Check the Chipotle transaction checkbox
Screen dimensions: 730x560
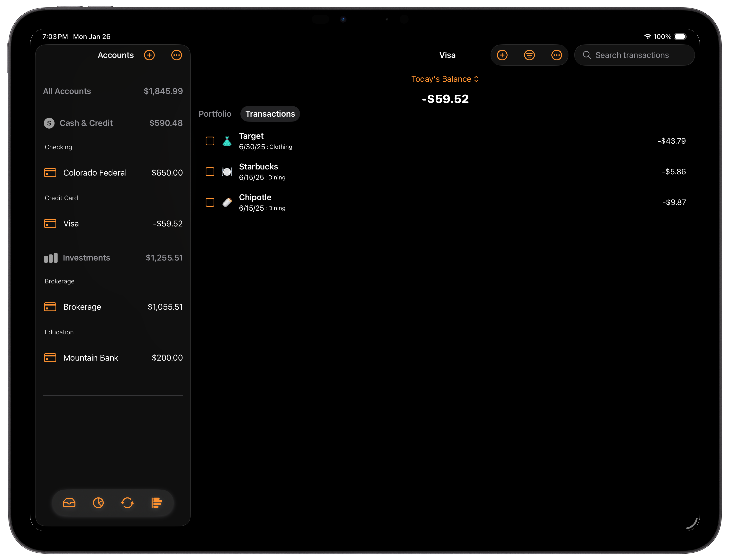click(210, 202)
